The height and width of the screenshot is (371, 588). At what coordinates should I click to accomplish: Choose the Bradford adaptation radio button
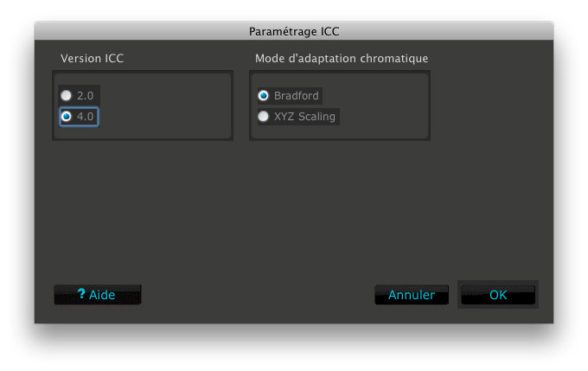pyautogui.click(x=263, y=96)
